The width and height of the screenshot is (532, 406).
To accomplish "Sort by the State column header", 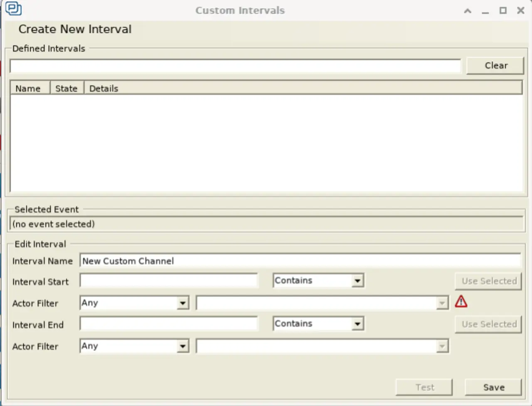I will coord(66,89).
